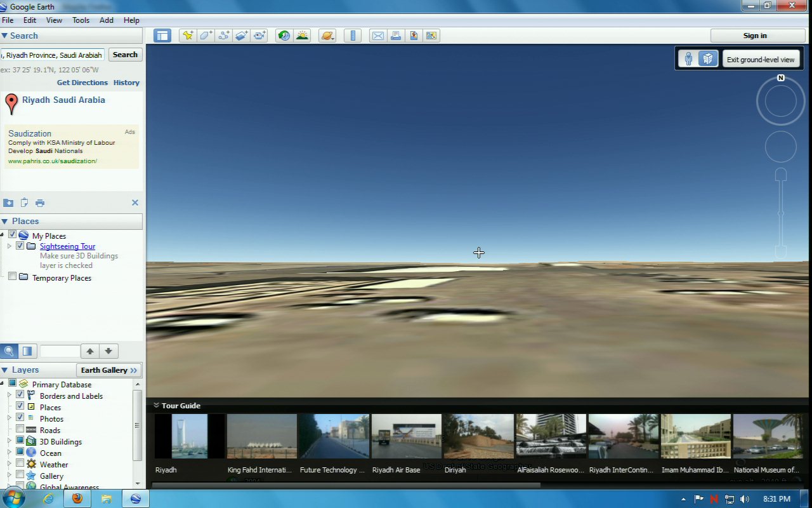The width and height of the screenshot is (812, 508).
Task: Select the Add Polygon tool
Action: pos(206,36)
